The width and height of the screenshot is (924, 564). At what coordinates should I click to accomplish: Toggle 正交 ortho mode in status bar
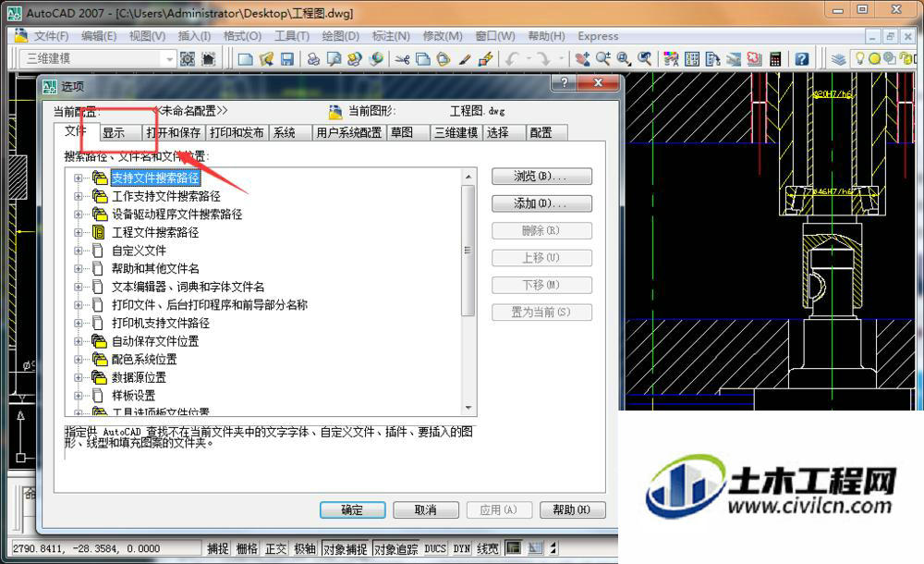[275, 548]
